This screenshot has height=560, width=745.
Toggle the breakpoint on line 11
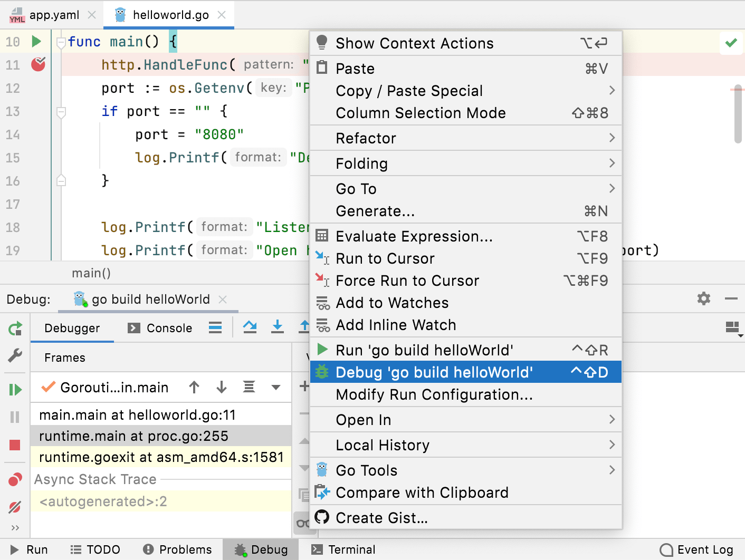pos(38,64)
